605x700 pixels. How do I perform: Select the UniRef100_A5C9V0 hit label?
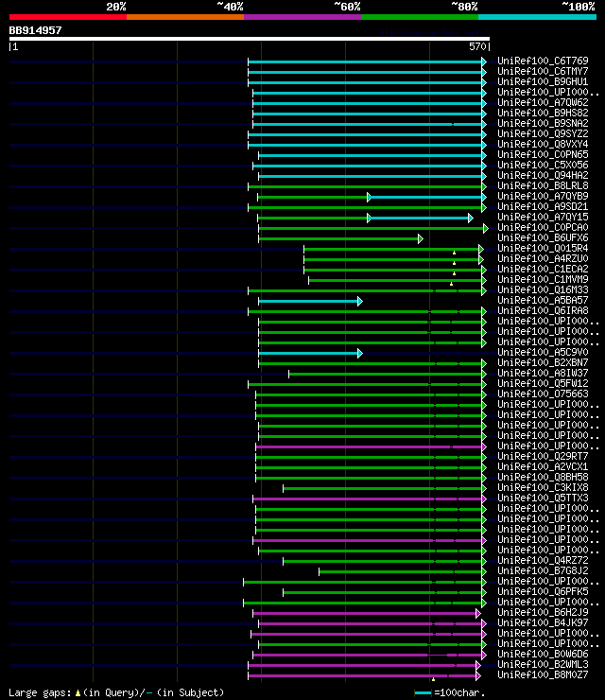(543, 352)
